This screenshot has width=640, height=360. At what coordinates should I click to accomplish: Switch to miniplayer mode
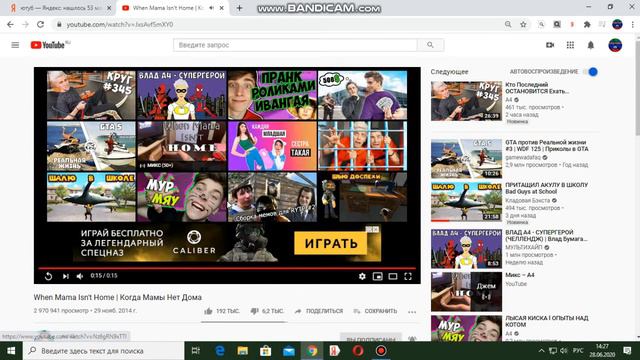pos(378,276)
